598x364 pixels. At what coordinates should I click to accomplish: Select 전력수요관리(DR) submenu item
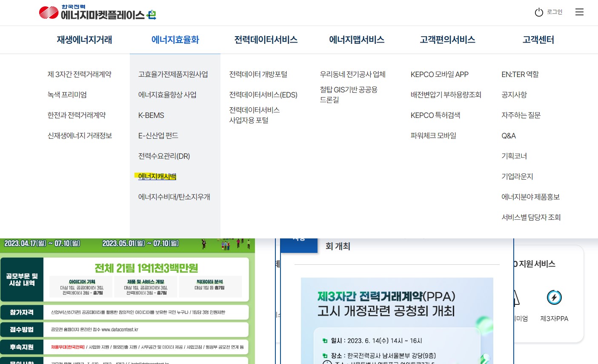point(164,156)
